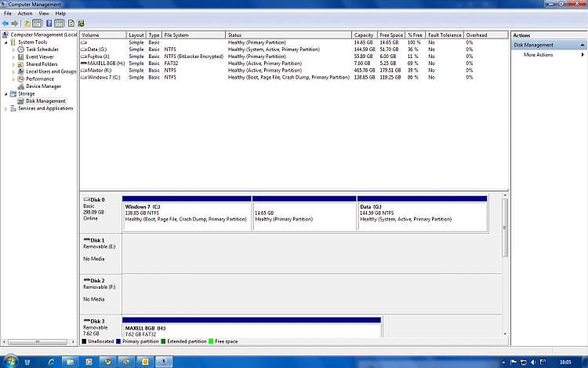Select the Data (G:) partition block on Disk 0
Image resolution: width=588 pixels, height=368 pixels.
click(x=423, y=213)
